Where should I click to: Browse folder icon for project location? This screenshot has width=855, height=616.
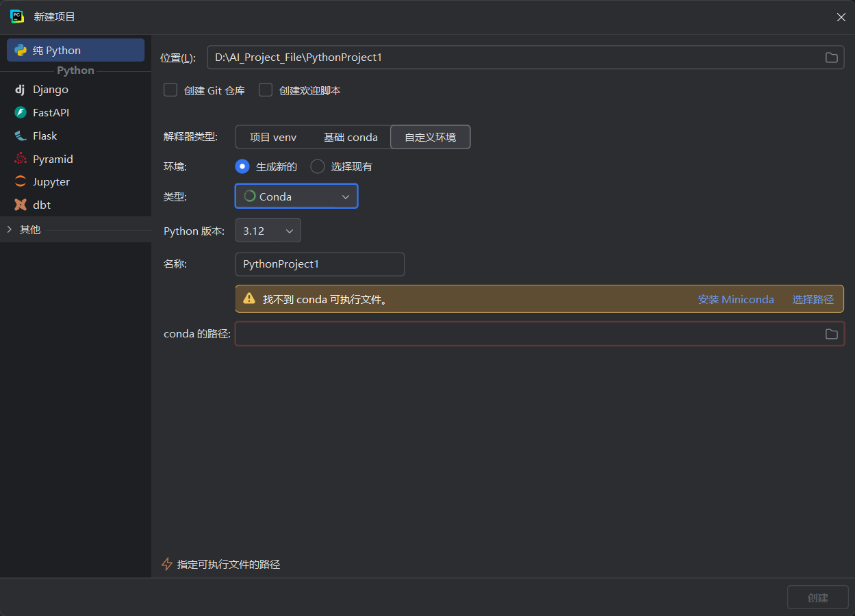[831, 57]
